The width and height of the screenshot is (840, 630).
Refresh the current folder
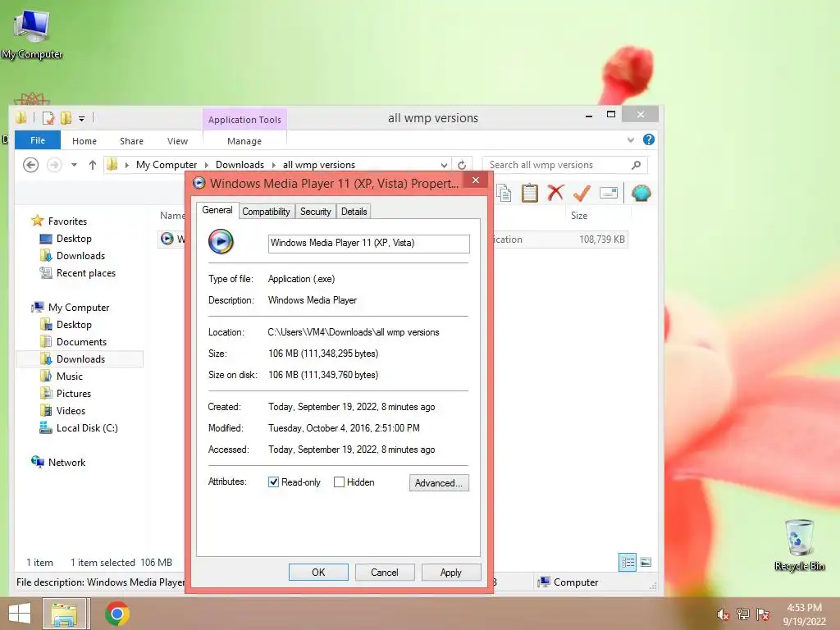[462, 165]
